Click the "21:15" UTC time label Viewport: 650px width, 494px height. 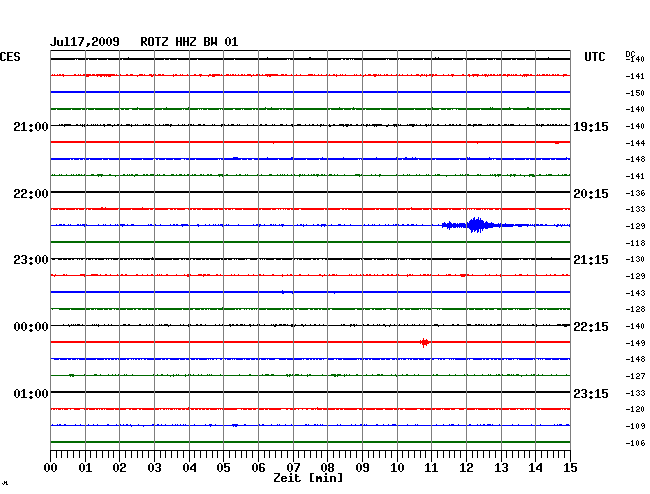pyautogui.click(x=591, y=260)
